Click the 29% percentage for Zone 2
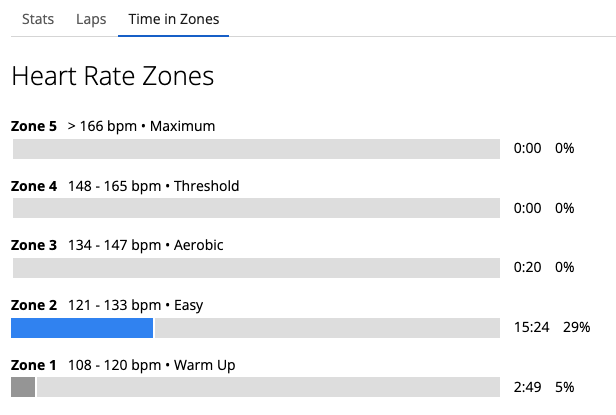This screenshot has height=415, width=616. 577,327
